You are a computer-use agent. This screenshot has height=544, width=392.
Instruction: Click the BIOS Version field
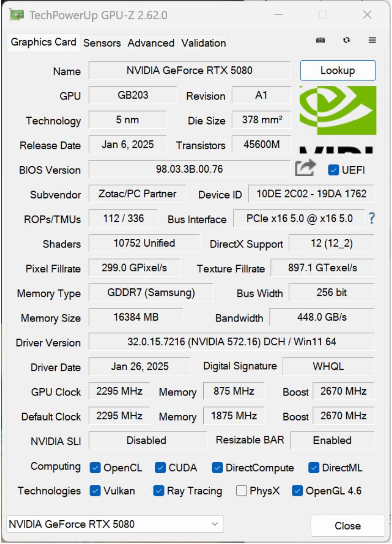coord(190,169)
